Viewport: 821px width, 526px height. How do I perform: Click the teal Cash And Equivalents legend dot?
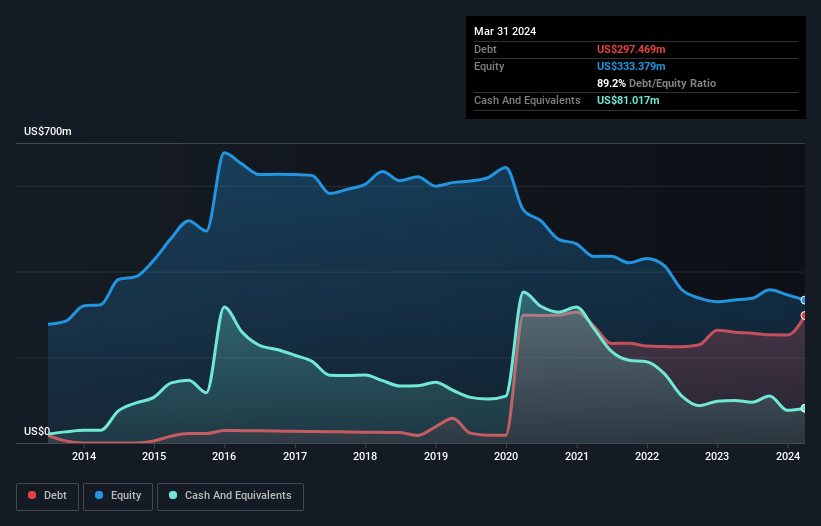(173, 495)
